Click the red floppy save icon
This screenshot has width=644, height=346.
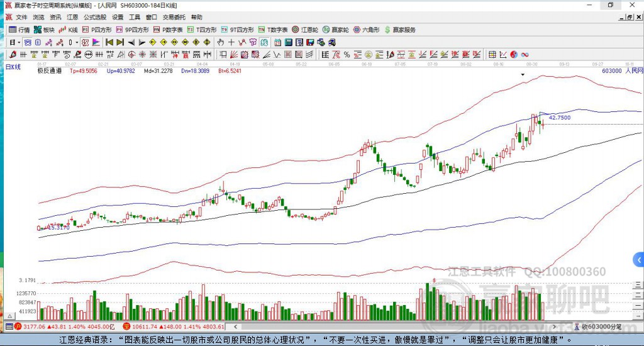pos(310,42)
